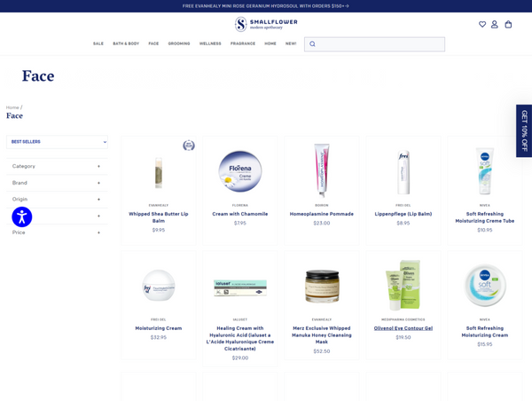Open Cream with Chamomile product link
This screenshot has width=532, height=401.
click(x=240, y=214)
